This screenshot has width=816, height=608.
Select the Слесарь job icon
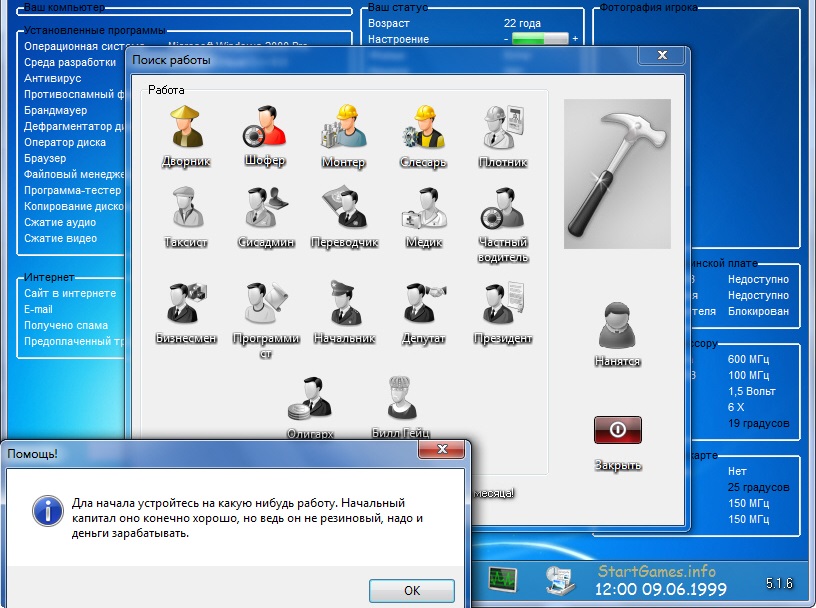point(423,129)
